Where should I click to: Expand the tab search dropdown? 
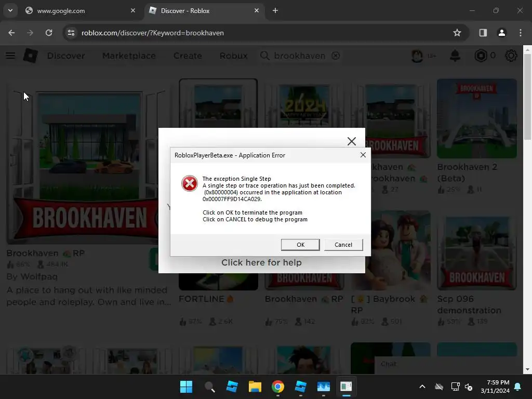click(x=10, y=10)
